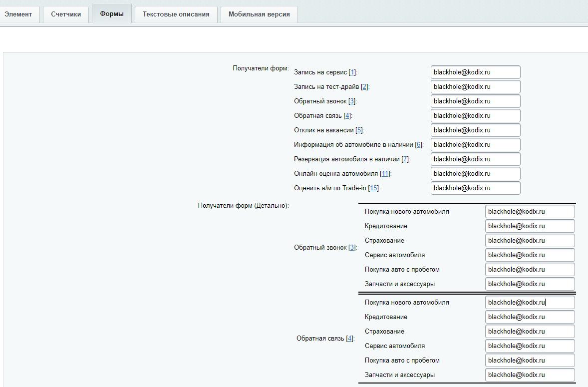Focus email field for Запись на тест-драйв
Image resolution: width=588 pixels, height=387 pixels.
[x=476, y=86]
